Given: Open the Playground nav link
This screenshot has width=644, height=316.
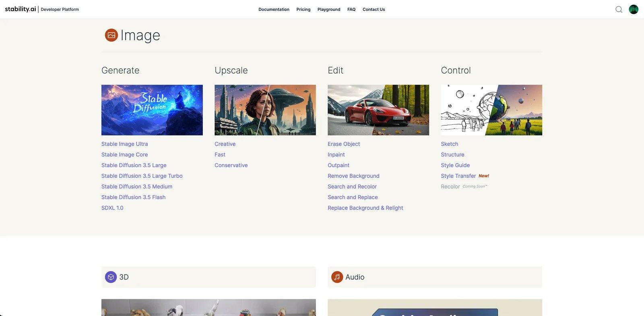Looking at the screenshot, I should pyautogui.click(x=328, y=9).
